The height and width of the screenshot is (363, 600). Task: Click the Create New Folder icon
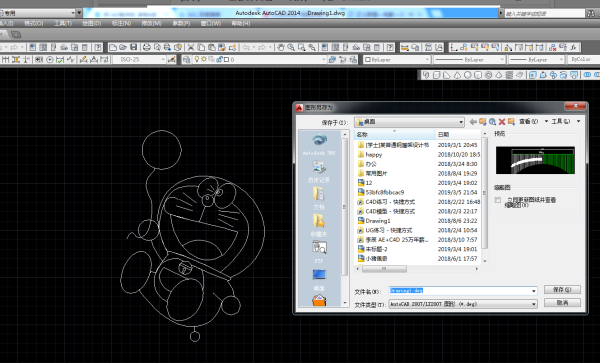[x=511, y=122]
